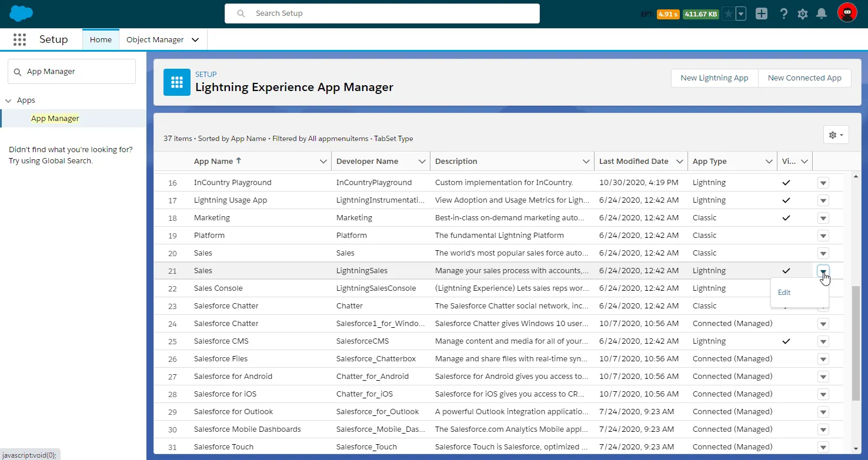Select App Manager in the sidebar

(55, 119)
